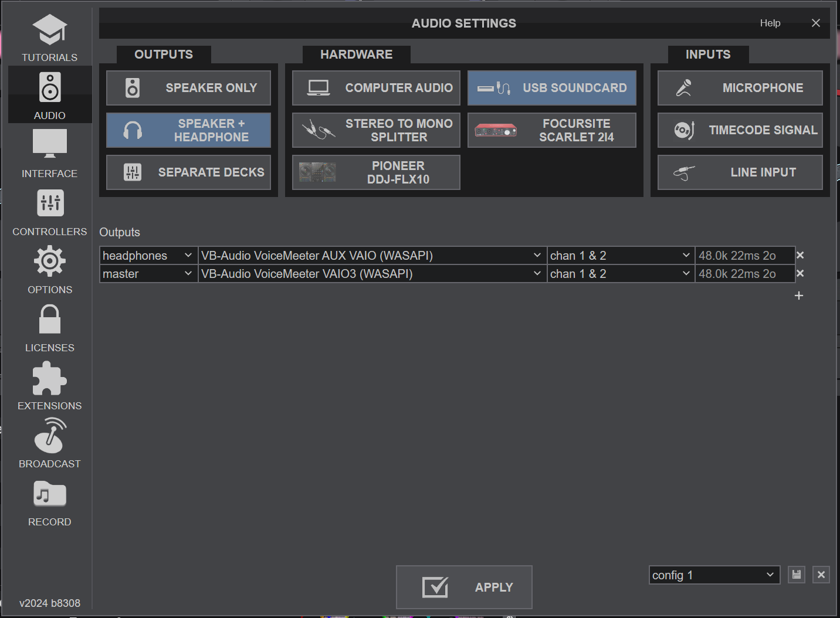Open master row channel dropdown
The image size is (840, 618).
tap(621, 274)
